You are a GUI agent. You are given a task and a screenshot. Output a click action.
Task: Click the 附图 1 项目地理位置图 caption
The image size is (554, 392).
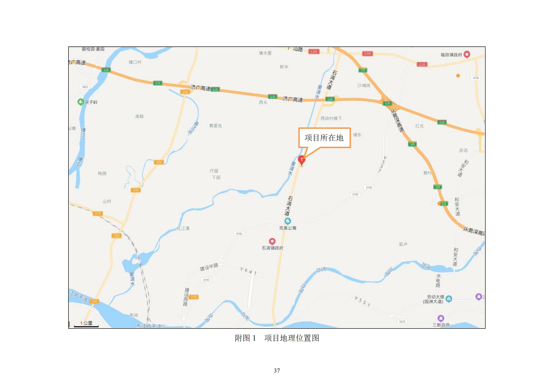[x=277, y=338]
